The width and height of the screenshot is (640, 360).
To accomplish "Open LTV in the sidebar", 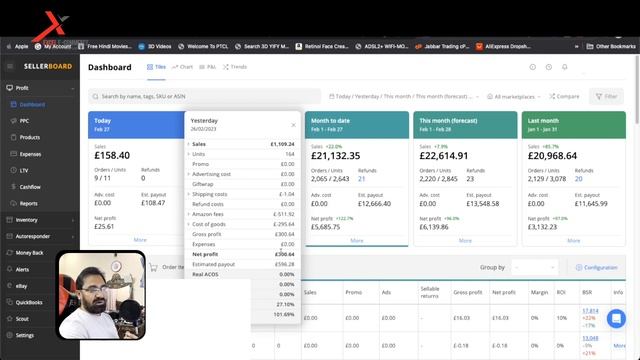I will 20,170.
